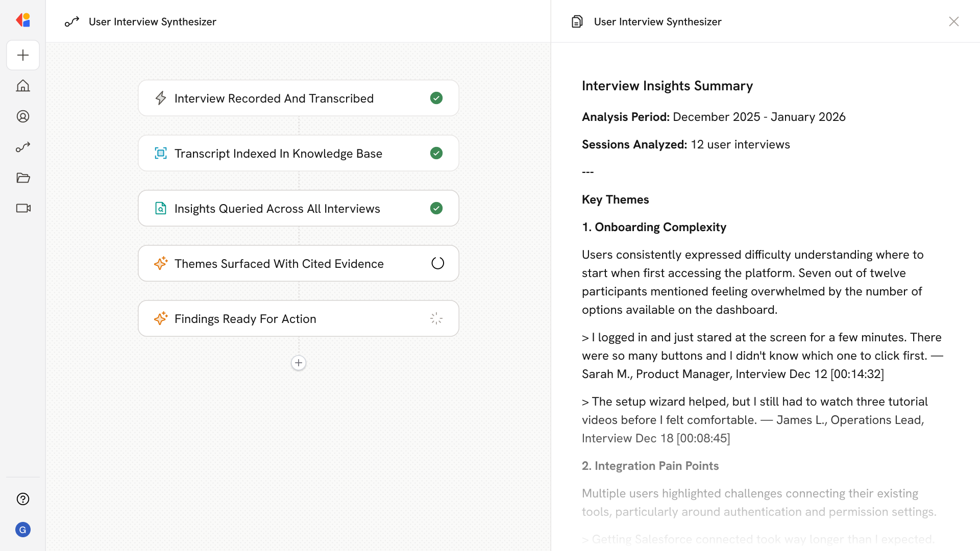Click the search-document icon on Insights Queried step
980x551 pixels.
tap(161, 208)
